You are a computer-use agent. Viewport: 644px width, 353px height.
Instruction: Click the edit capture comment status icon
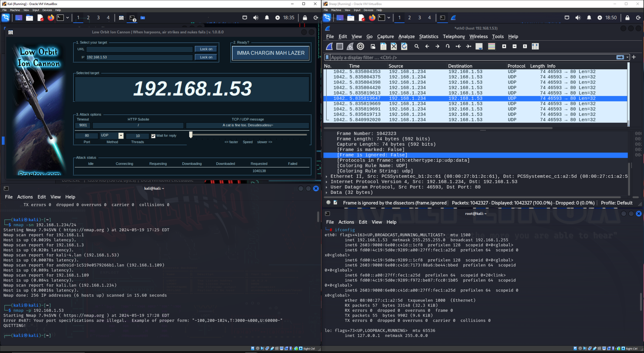(x=335, y=203)
